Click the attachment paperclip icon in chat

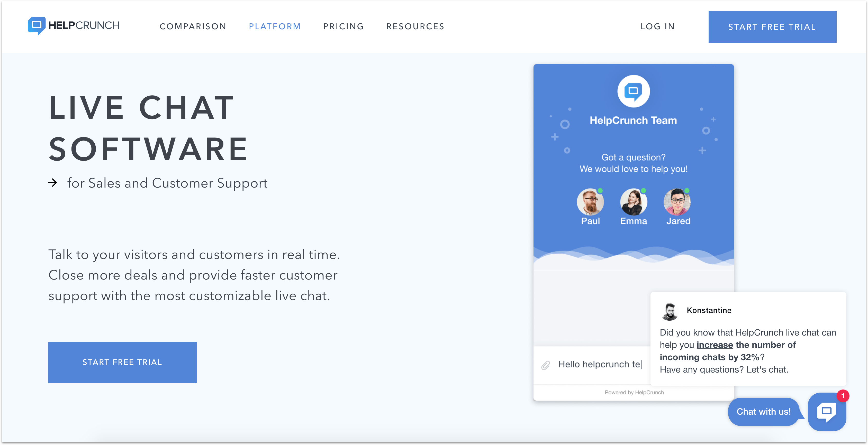pyautogui.click(x=546, y=363)
